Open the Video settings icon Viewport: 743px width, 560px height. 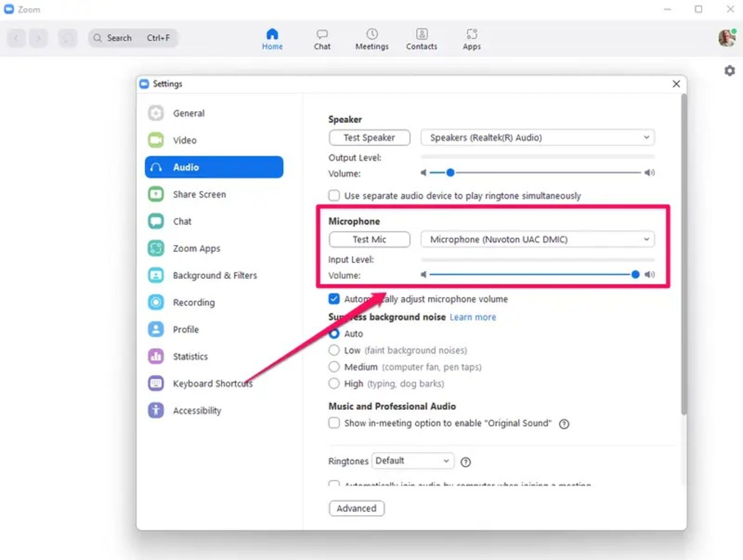(156, 140)
